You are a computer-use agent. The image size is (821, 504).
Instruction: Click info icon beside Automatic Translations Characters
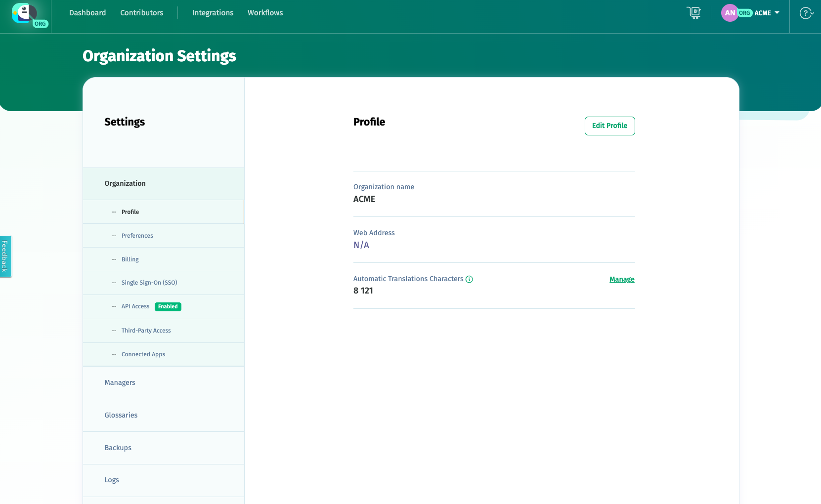coord(469,279)
